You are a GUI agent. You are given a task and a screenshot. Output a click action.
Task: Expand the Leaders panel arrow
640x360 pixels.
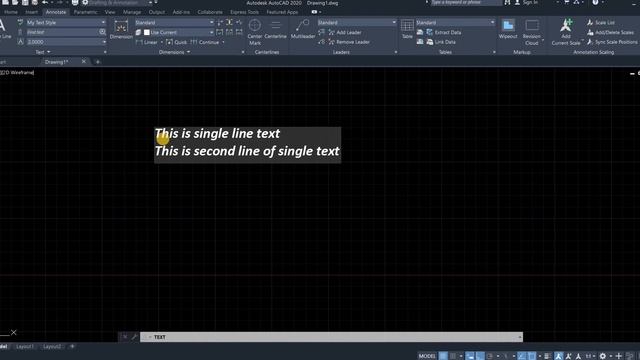(396, 52)
